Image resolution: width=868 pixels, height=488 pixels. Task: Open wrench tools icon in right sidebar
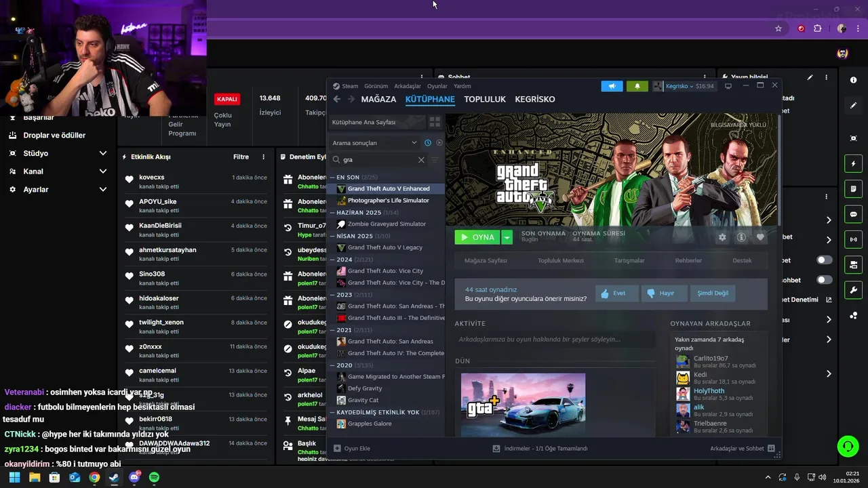pos(853,290)
